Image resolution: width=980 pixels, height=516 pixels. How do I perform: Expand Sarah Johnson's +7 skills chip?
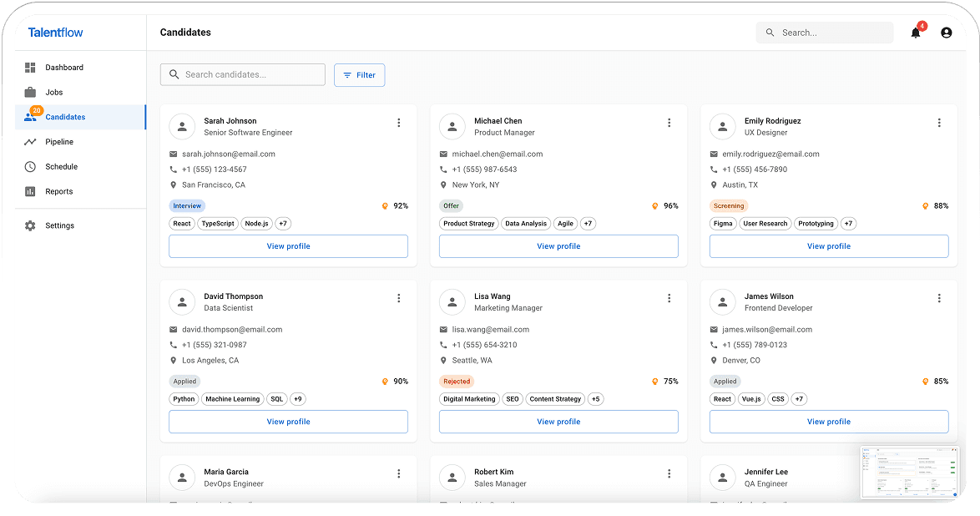click(283, 224)
